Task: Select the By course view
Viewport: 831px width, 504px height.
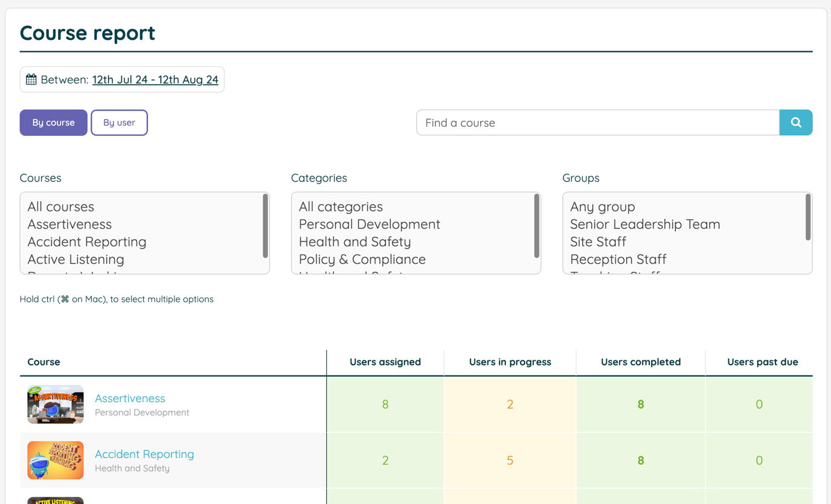Action: 53,123
